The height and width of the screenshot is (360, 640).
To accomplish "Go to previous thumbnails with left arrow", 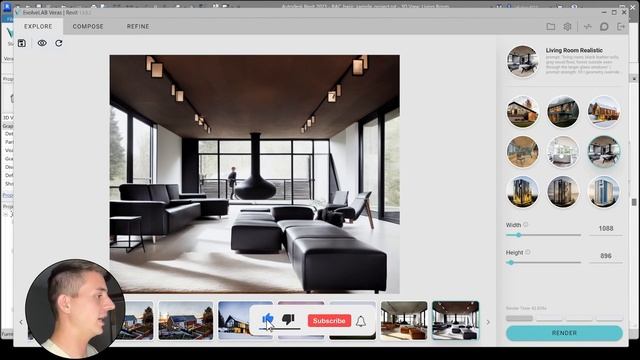I will click(21, 322).
